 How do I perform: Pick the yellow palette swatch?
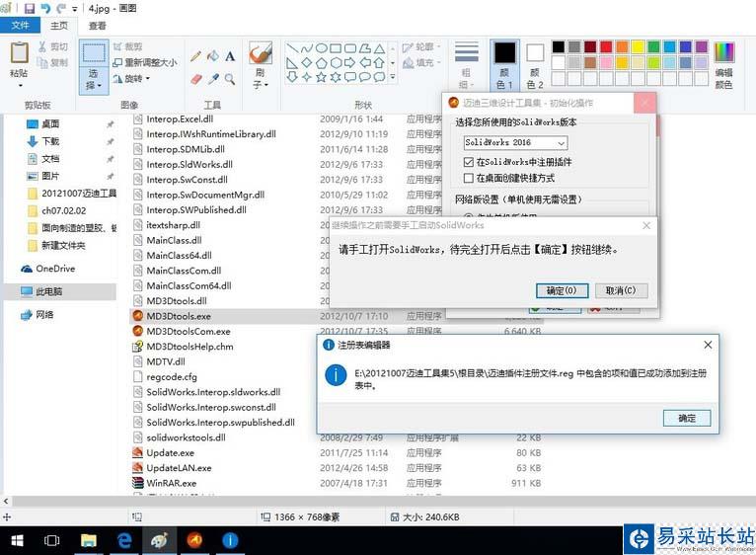click(638, 46)
